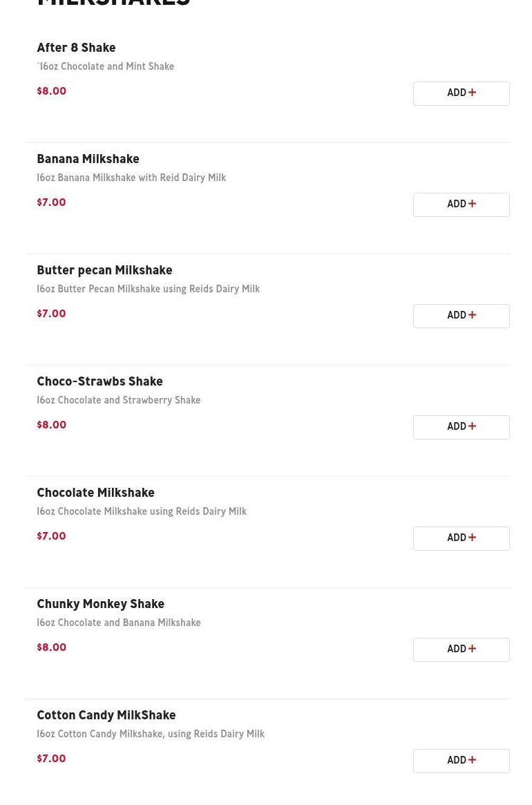
Task: Open the Choco-Strawbs Shake title
Action: coord(99,381)
